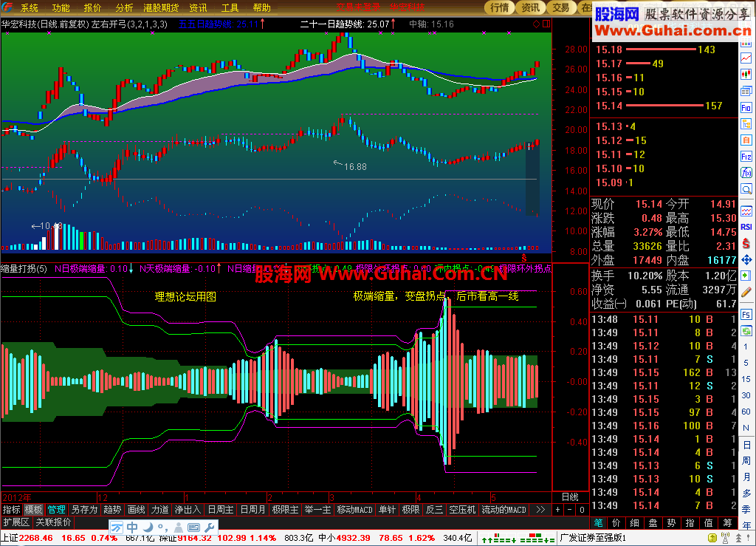This screenshot has height=546, width=756.
Task: Switch to 5-minute period
Action: click(746, 363)
